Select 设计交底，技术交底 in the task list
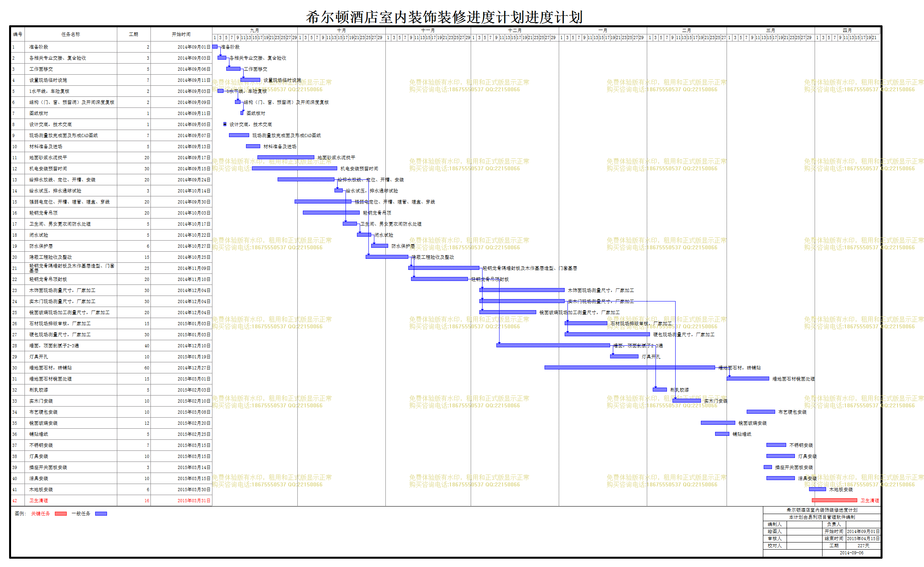The height and width of the screenshot is (567, 924). point(51,124)
